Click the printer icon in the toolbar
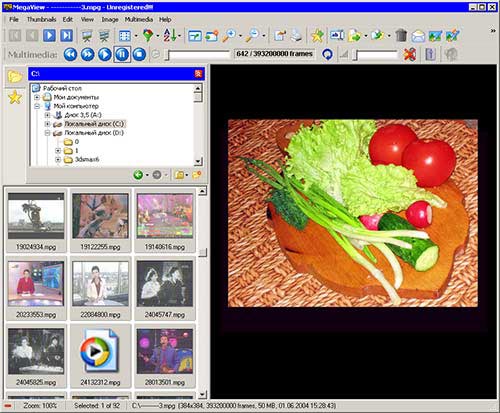This screenshot has height=413, width=500. pos(296,35)
